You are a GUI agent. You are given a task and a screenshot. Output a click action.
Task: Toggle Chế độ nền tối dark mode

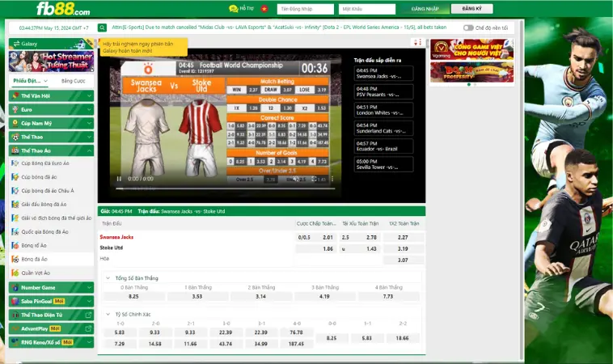tap(469, 28)
